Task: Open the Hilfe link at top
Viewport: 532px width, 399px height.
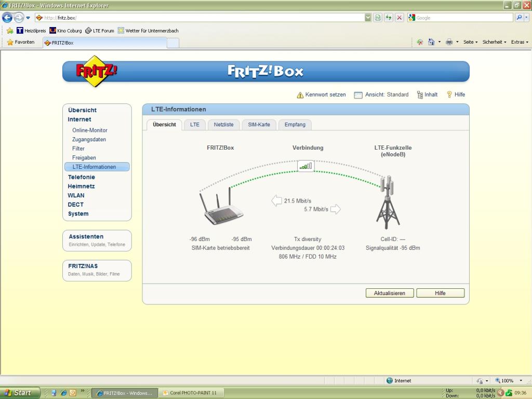Action: 456,95
